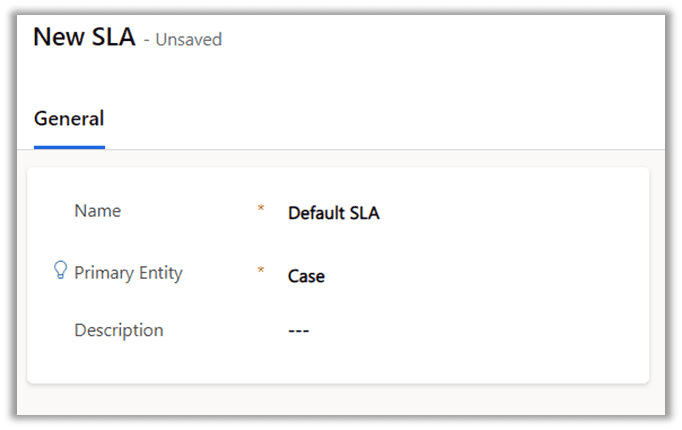Select the Primary Entity value Case
The width and height of the screenshot is (682, 430).
pyautogui.click(x=306, y=276)
